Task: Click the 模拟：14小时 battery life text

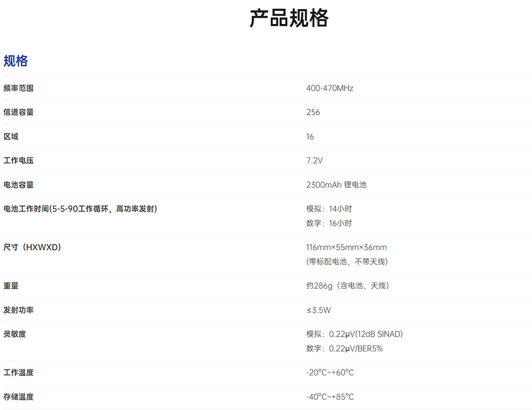Action: coord(329,209)
